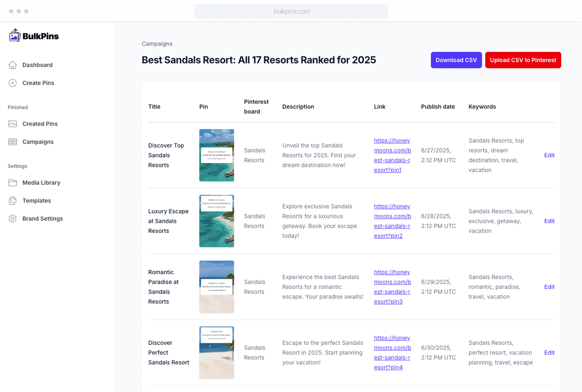Select title Discover Perfect Sandals Resort
The image size is (582, 392).
169,353
